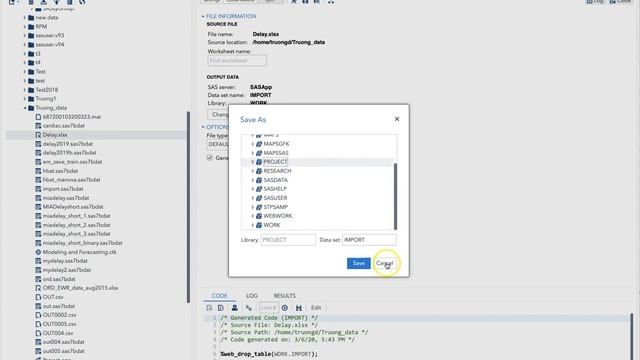
Task: Select mydelay2.sas7bdat in file tree
Action: [67, 270]
